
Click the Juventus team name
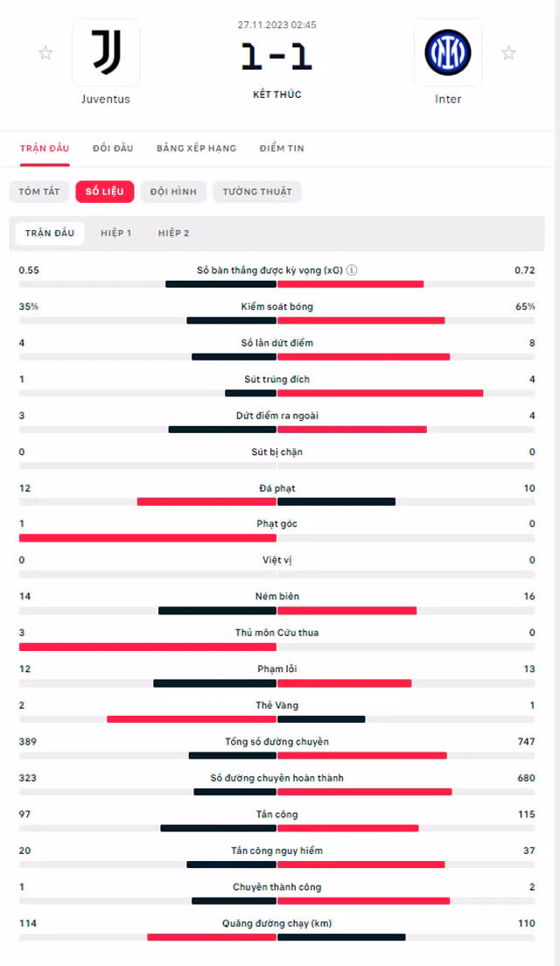click(x=106, y=99)
